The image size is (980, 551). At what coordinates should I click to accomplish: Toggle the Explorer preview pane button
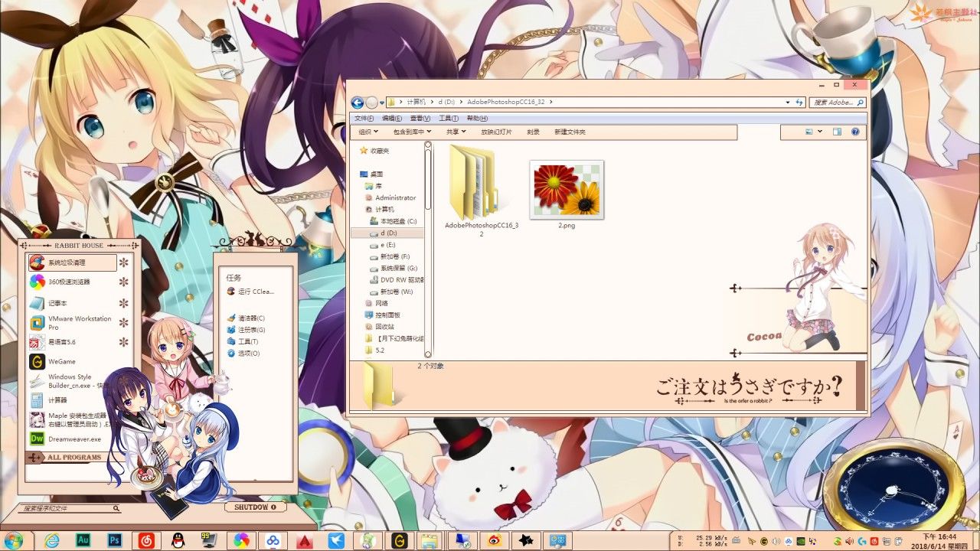pyautogui.click(x=837, y=132)
